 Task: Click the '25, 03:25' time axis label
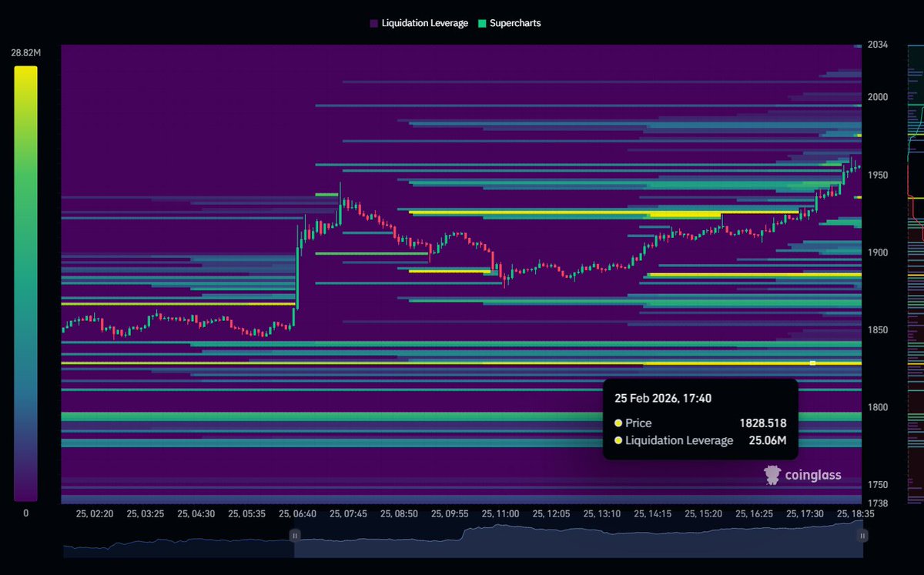pos(146,513)
